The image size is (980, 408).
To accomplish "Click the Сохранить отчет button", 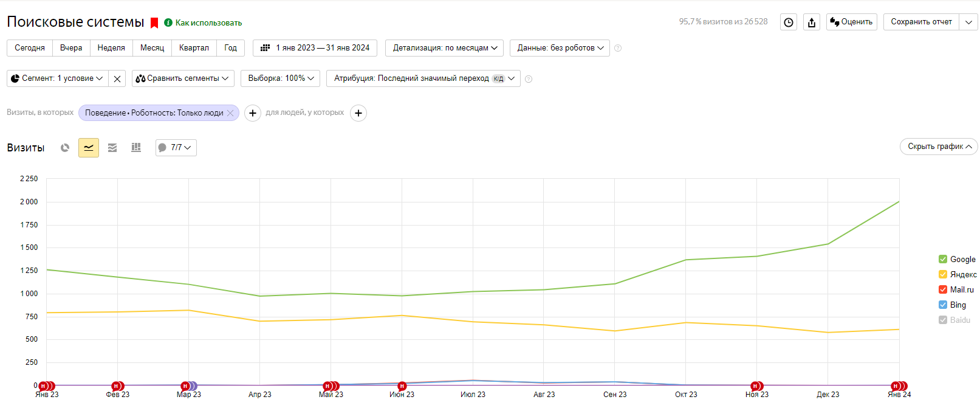I will [x=921, y=22].
